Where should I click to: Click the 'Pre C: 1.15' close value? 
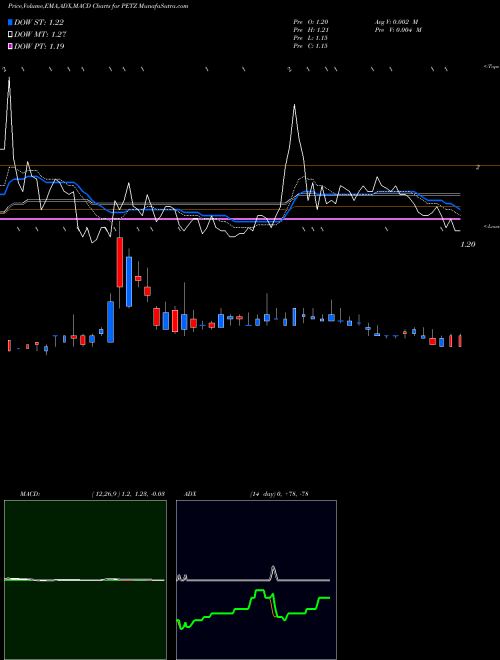(x=311, y=46)
